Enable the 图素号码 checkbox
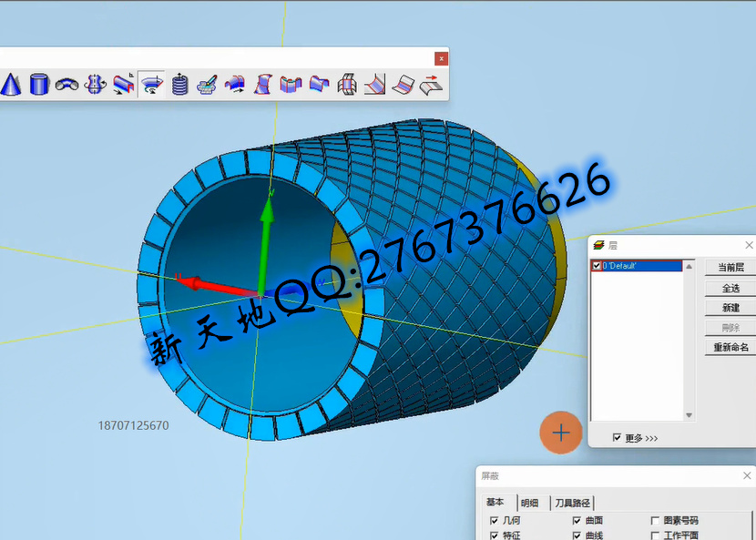756x540 pixels. 655,521
